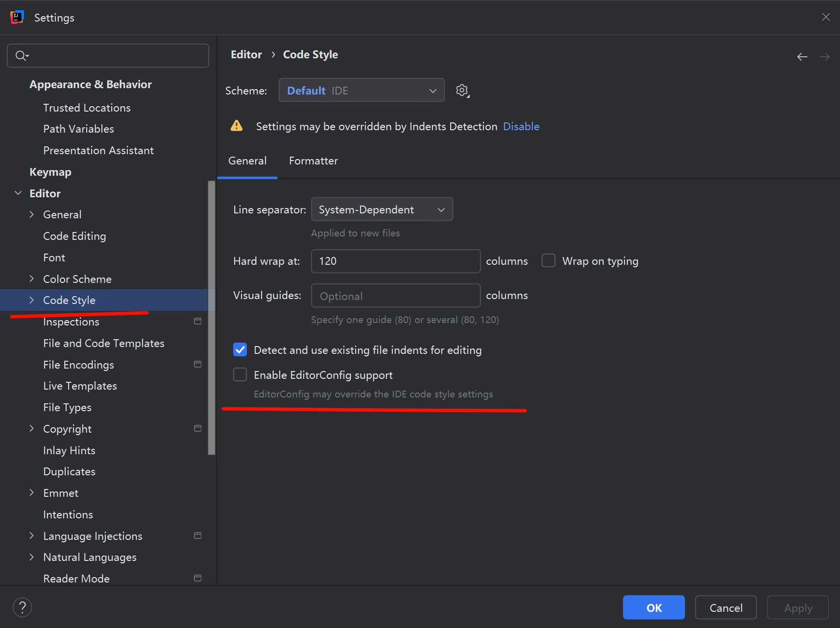Image resolution: width=840 pixels, height=628 pixels.
Task: Open the Line separator dropdown
Action: 382,209
